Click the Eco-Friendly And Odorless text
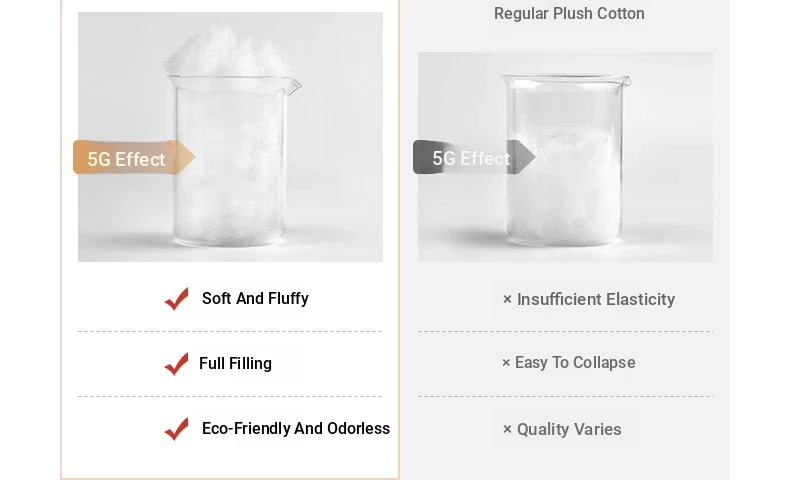The width and height of the screenshot is (790, 480). tap(296, 429)
